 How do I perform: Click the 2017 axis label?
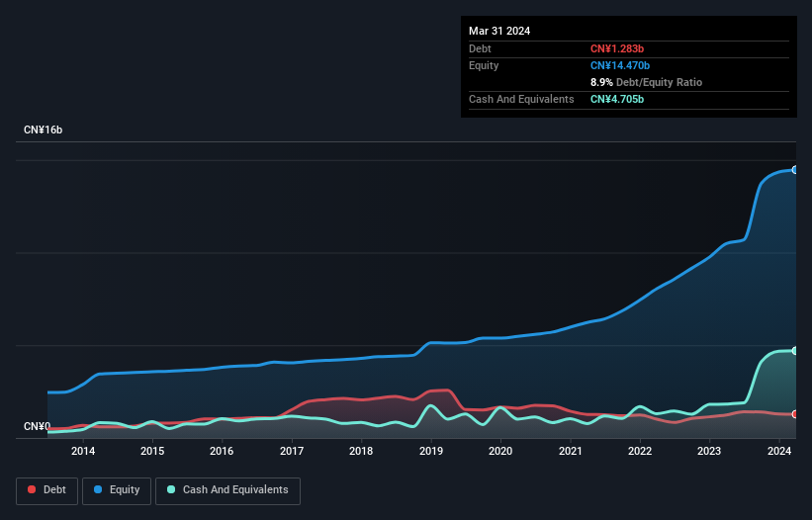click(292, 451)
